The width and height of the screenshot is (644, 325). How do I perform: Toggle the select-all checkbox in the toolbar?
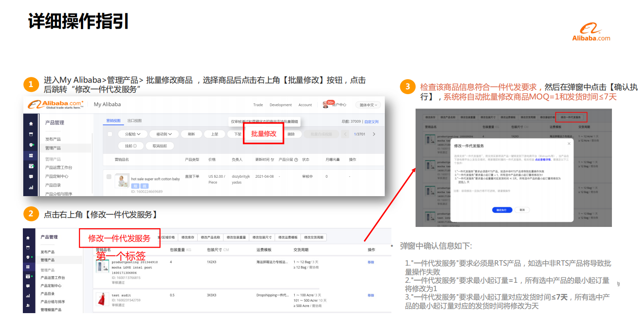tap(110, 134)
